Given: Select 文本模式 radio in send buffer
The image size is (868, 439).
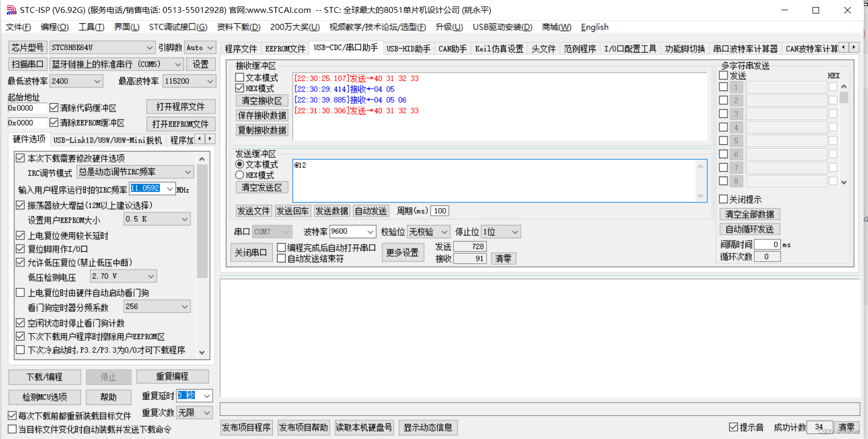Looking at the screenshot, I should click(x=240, y=164).
